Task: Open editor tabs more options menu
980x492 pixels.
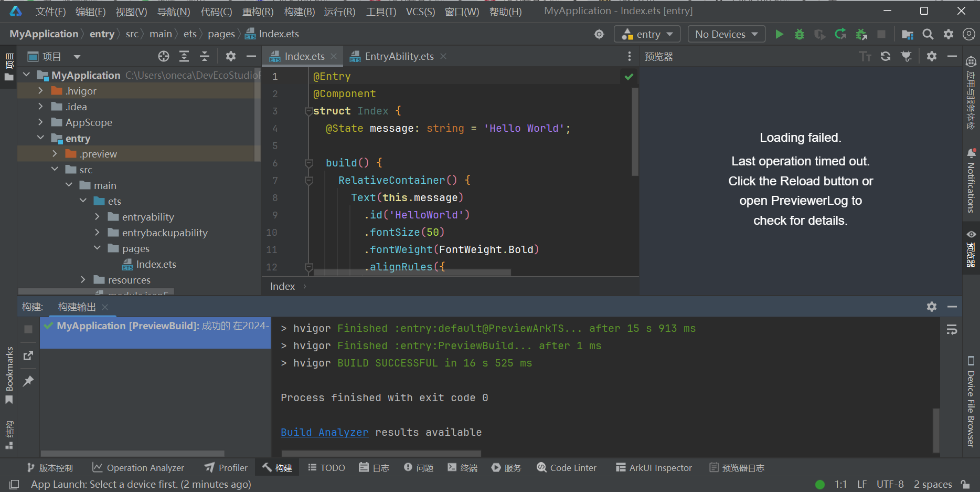Action: coord(630,56)
